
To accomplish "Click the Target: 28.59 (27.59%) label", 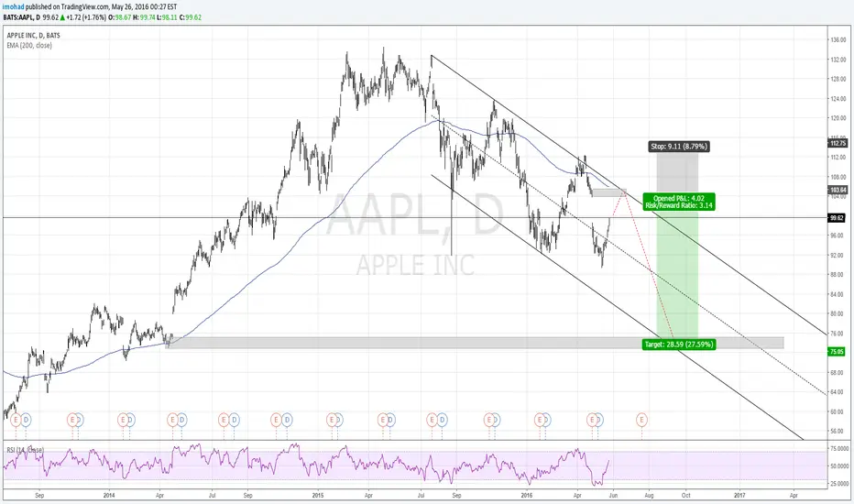I will [x=679, y=345].
